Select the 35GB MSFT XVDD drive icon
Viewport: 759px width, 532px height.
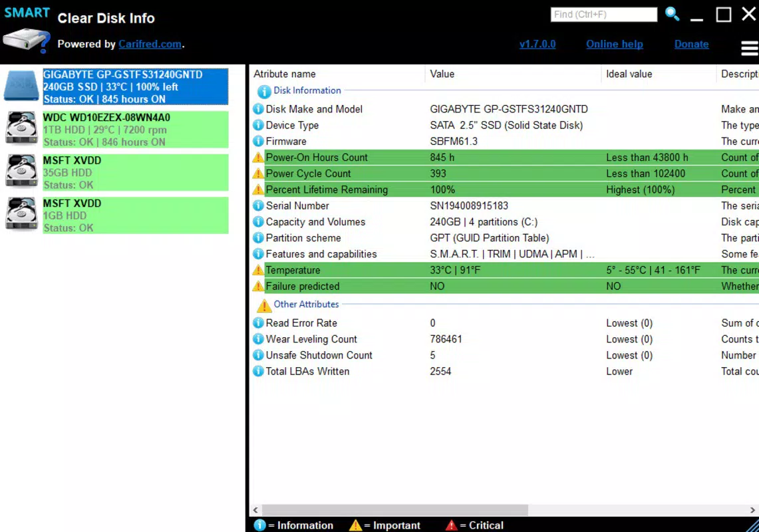(x=21, y=171)
